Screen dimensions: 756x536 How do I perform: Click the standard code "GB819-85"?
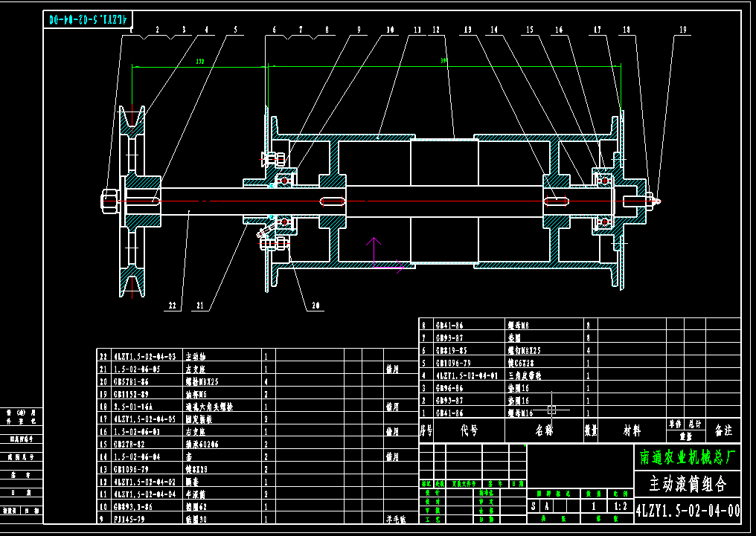pyautogui.click(x=451, y=351)
